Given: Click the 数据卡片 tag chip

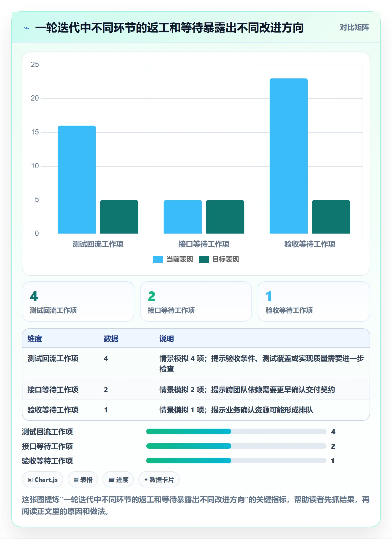Looking at the screenshot, I should pyautogui.click(x=159, y=480).
